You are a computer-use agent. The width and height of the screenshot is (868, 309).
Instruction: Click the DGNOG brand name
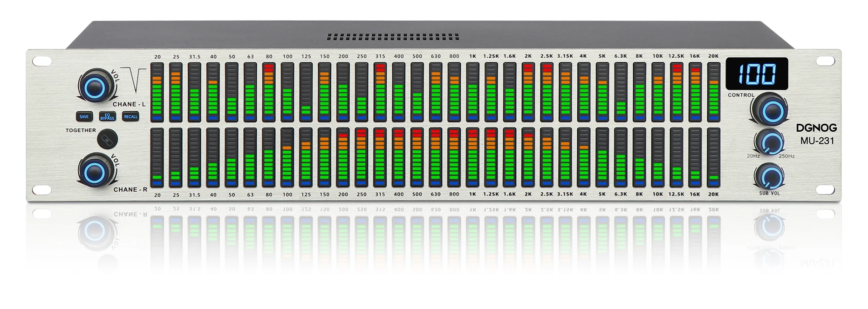[x=816, y=128]
